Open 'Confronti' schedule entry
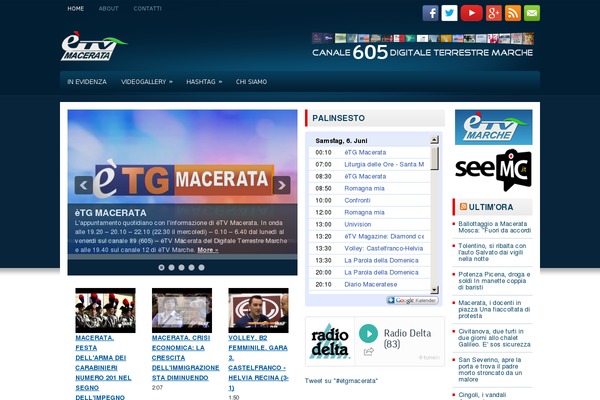The width and height of the screenshot is (600, 400). [357, 200]
